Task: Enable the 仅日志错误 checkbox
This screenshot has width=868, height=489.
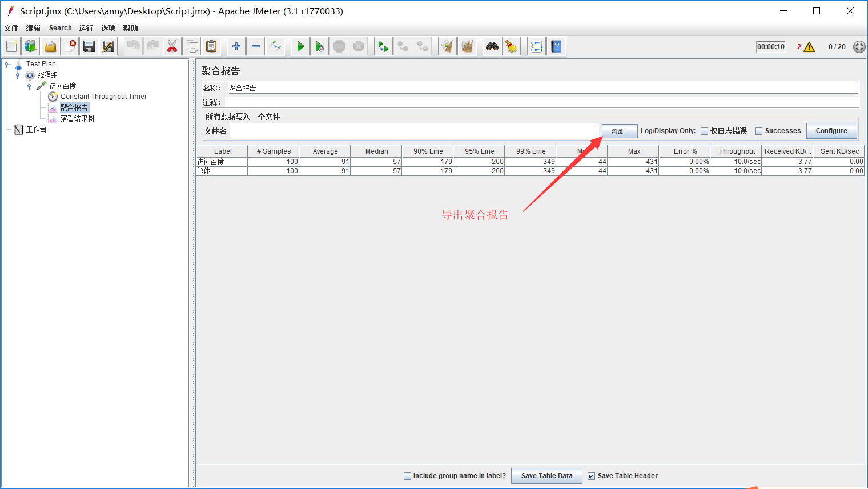Action: click(705, 131)
